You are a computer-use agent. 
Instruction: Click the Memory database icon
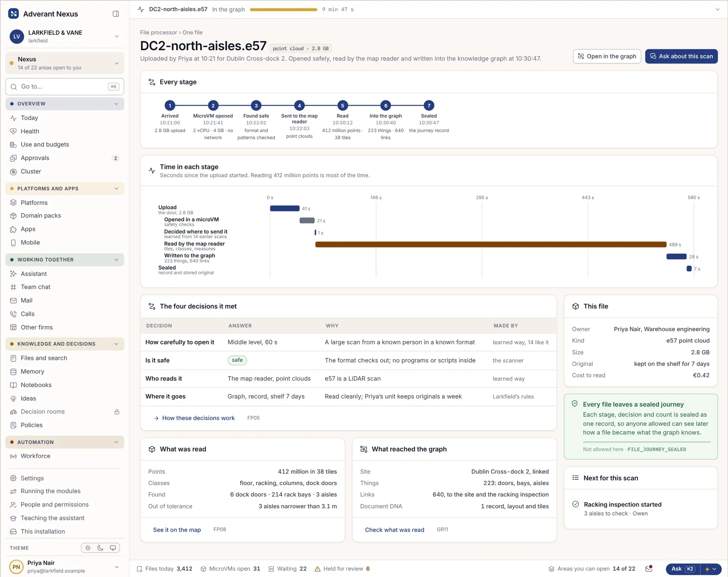pyautogui.click(x=13, y=372)
